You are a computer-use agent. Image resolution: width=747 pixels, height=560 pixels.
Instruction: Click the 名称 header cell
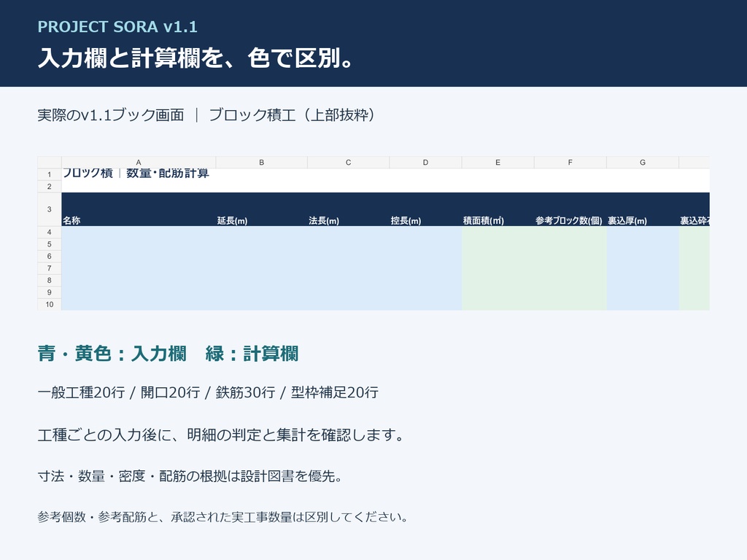(x=139, y=209)
